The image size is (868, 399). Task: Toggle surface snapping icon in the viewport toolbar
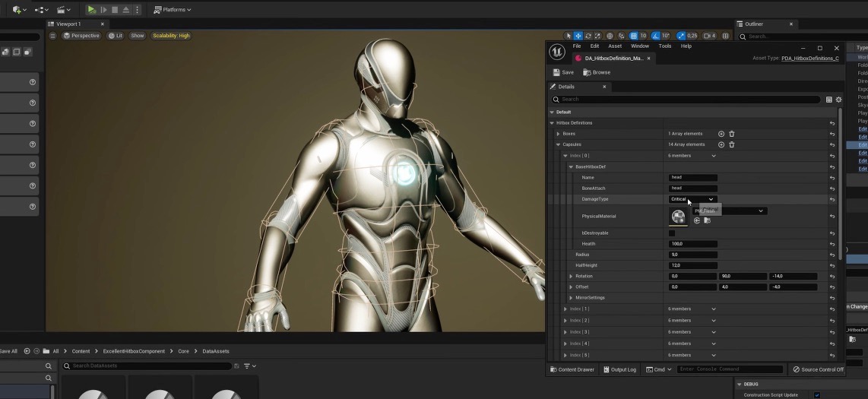click(621, 36)
